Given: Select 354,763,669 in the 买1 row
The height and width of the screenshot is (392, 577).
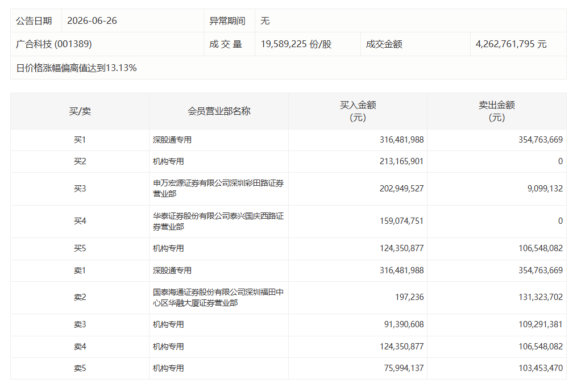Looking at the screenshot, I should (x=541, y=140).
